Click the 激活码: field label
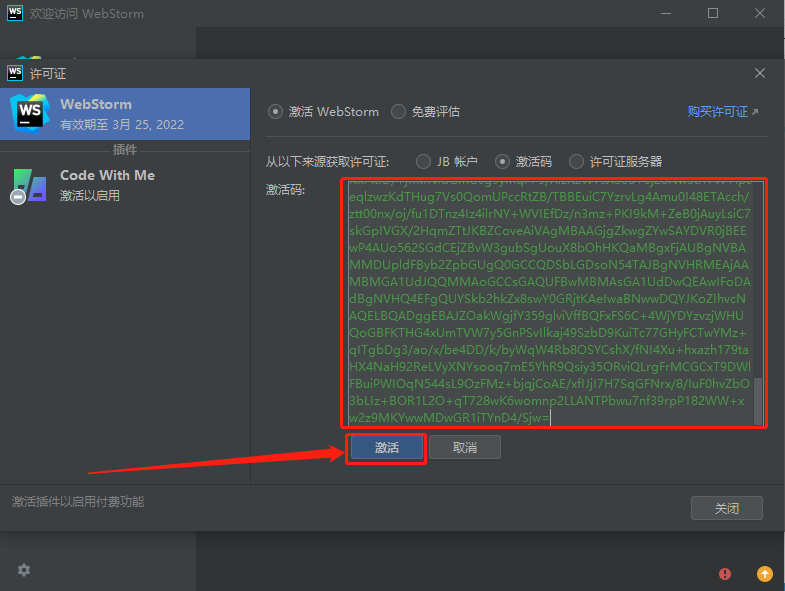Image resolution: width=785 pixels, height=591 pixels. [285, 190]
